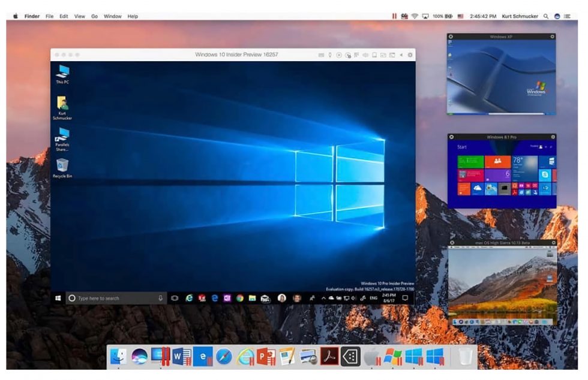Show hidden tray icons chevron
Viewport: 588px width, 380px height.
tap(323, 298)
